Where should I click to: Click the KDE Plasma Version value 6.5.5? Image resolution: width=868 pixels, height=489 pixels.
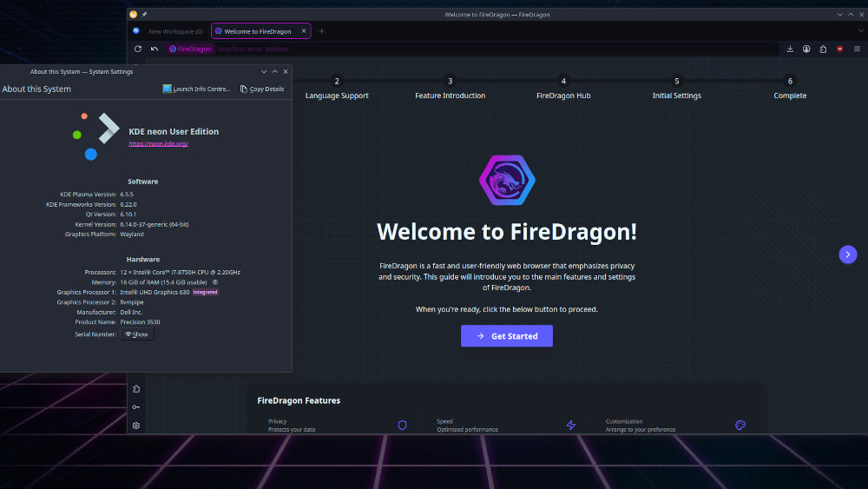pyautogui.click(x=127, y=195)
